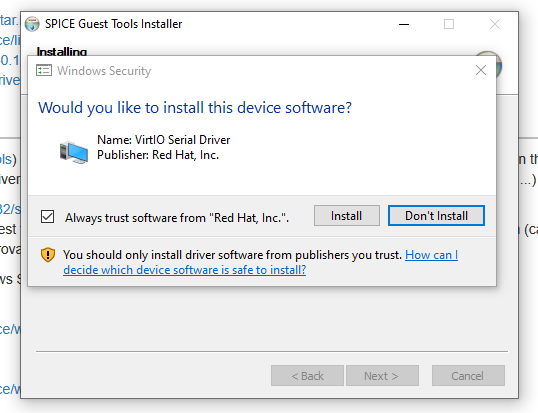Close the SPICE Guest Tools Installer window
The height and width of the screenshot is (413, 538).
(495, 24)
